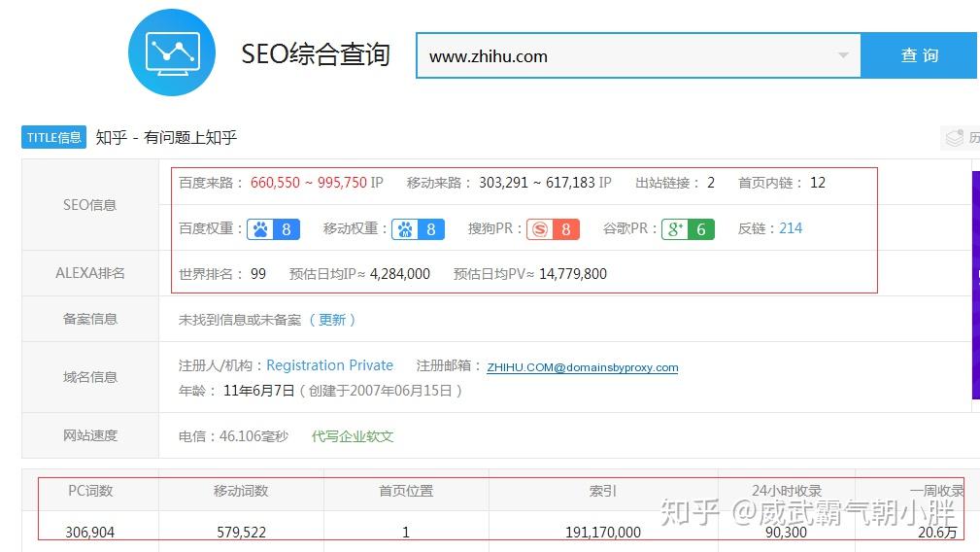Image resolution: width=980 pixels, height=552 pixels.
Task: Click the 预估日均PV 14,779,800 value
Action: pyautogui.click(x=573, y=274)
